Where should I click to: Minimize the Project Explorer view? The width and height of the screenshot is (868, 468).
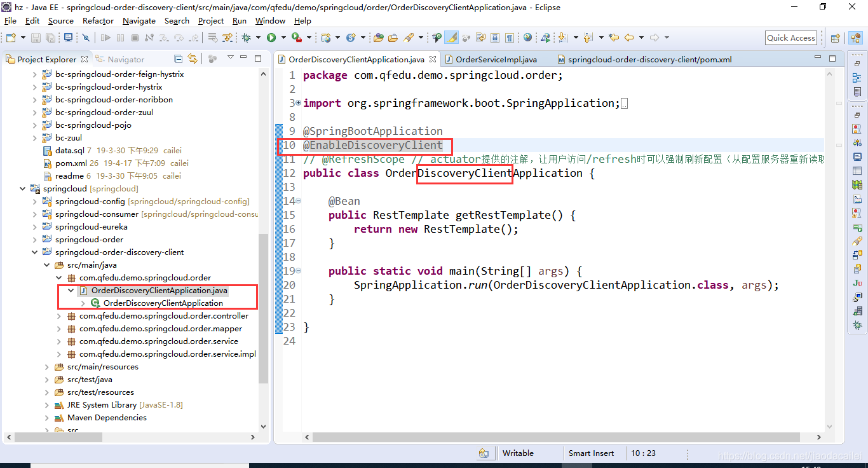(243, 59)
